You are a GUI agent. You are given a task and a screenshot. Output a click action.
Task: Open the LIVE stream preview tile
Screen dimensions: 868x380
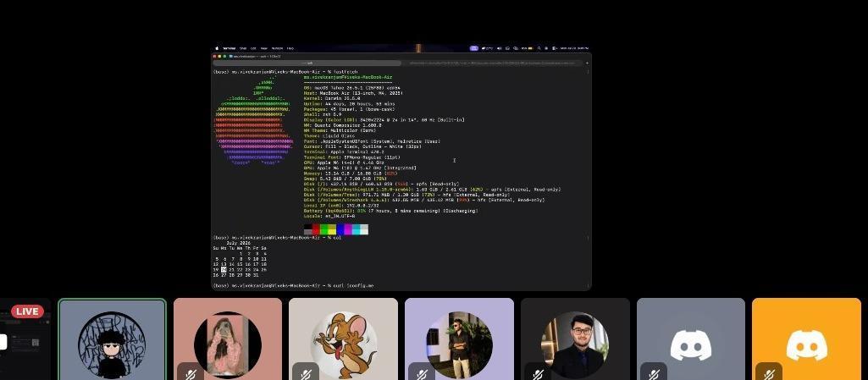point(25,339)
